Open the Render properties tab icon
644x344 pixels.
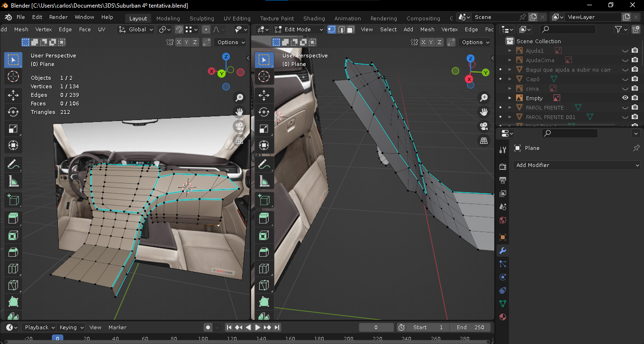tap(503, 167)
